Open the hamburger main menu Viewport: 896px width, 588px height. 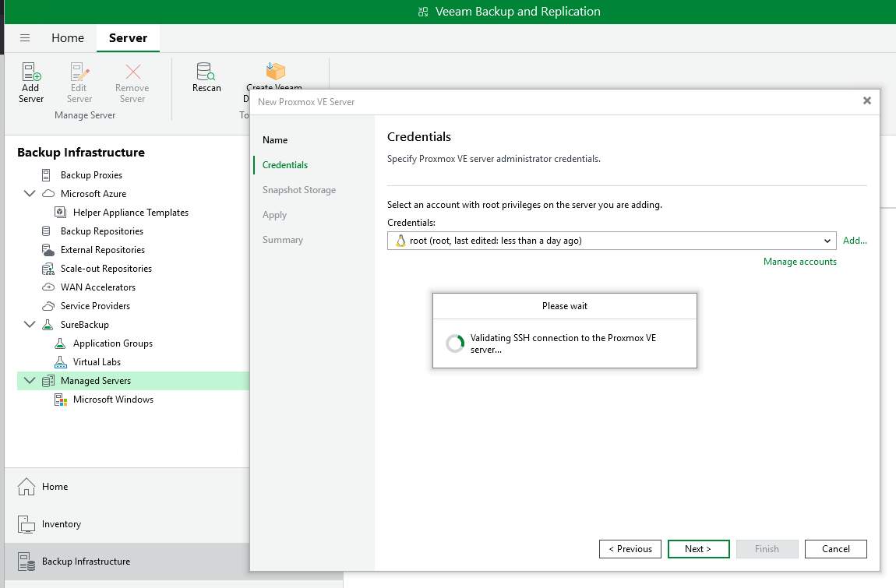point(25,37)
